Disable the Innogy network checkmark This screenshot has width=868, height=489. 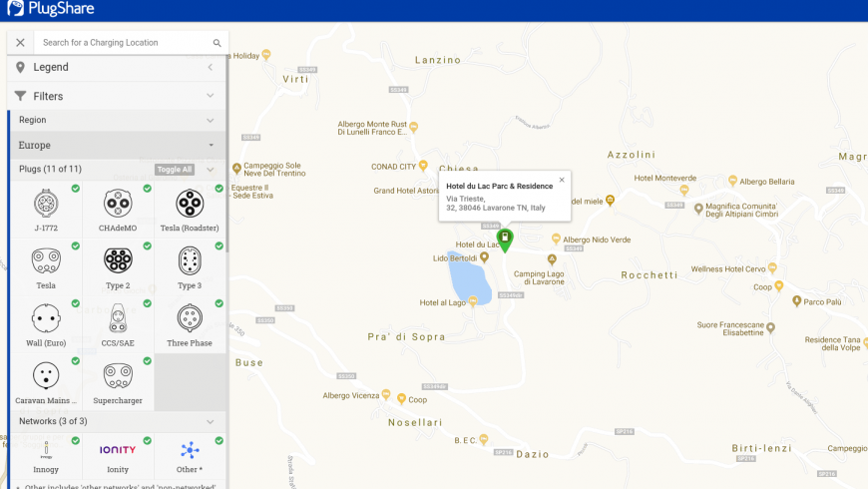(75, 440)
